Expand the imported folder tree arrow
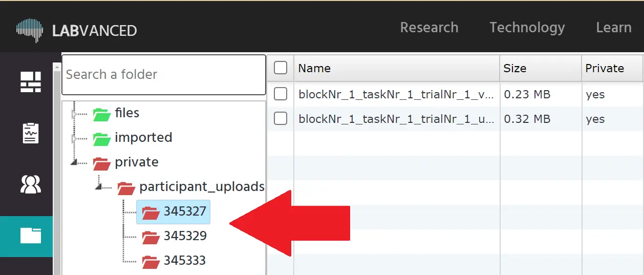Image resolution: width=644 pixels, height=275 pixels. 74,138
